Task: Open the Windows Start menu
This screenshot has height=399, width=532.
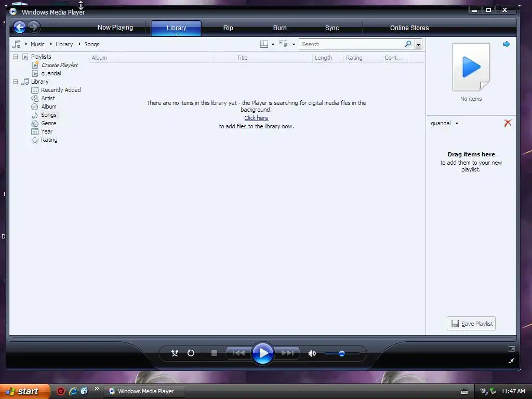Action: [24, 391]
